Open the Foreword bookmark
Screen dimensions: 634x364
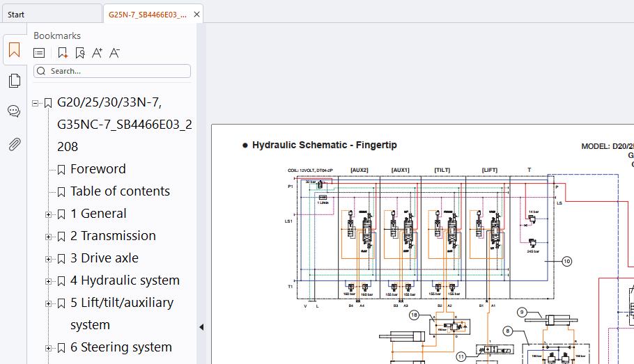point(98,169)
